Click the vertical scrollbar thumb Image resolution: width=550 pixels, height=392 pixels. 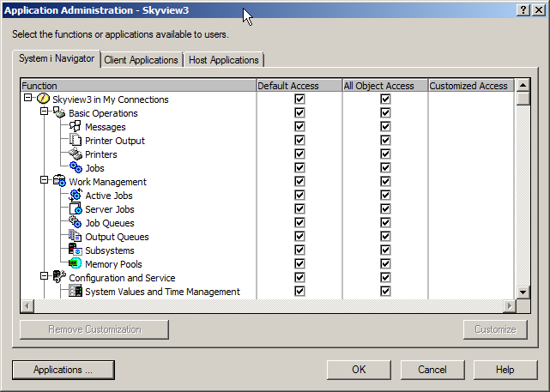[x=523, y=98]
